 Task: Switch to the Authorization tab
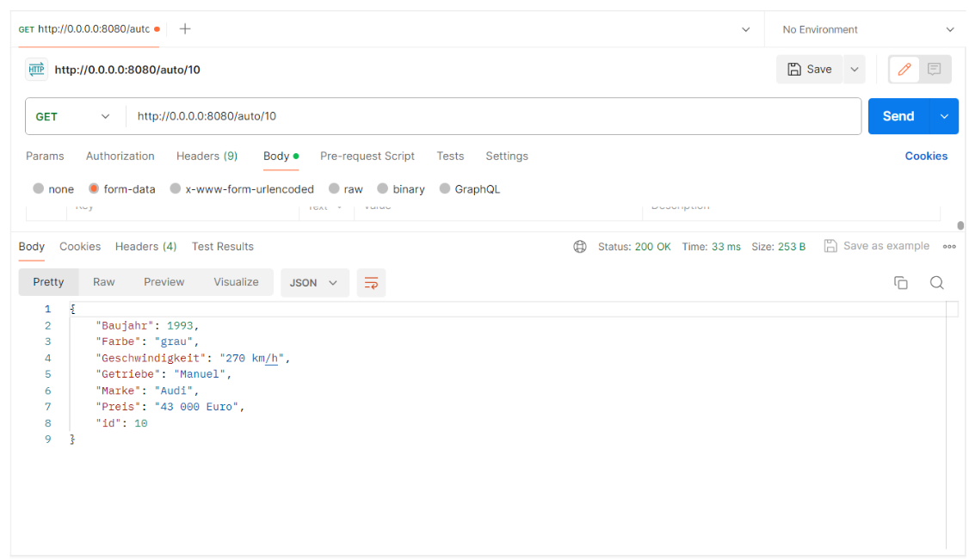click(120, 157)
